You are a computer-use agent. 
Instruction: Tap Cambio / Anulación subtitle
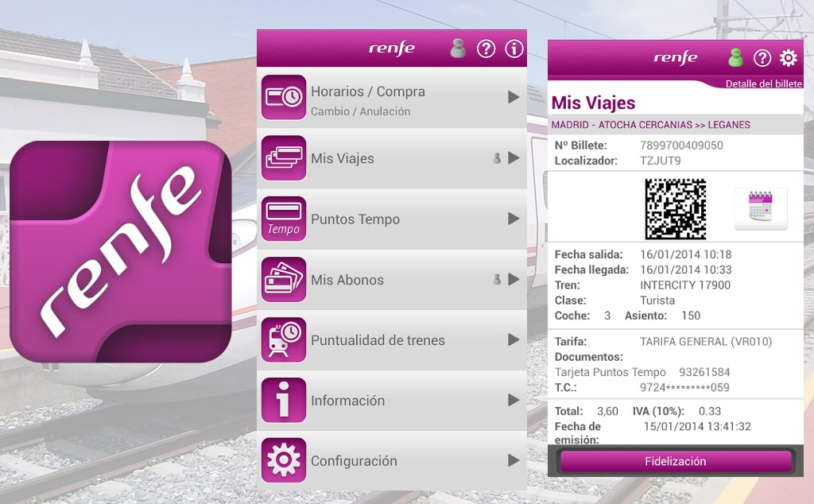pos(361,111)
